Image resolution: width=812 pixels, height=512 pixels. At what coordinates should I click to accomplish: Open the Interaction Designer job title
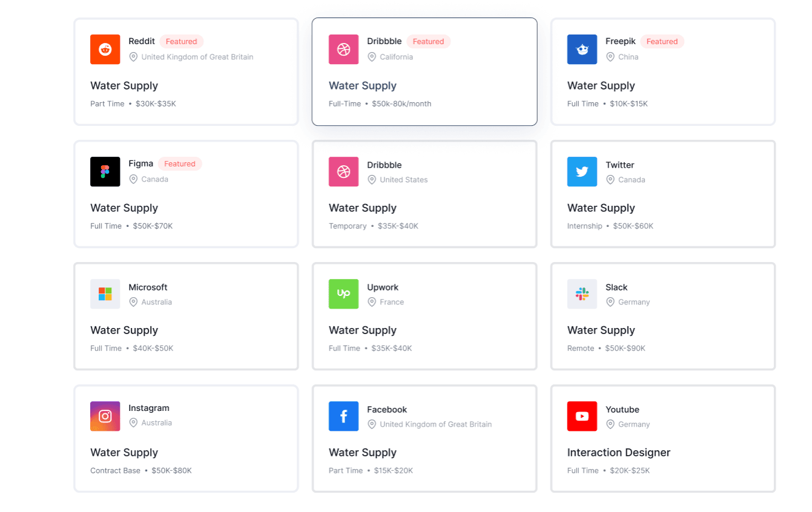coord(619,453)
